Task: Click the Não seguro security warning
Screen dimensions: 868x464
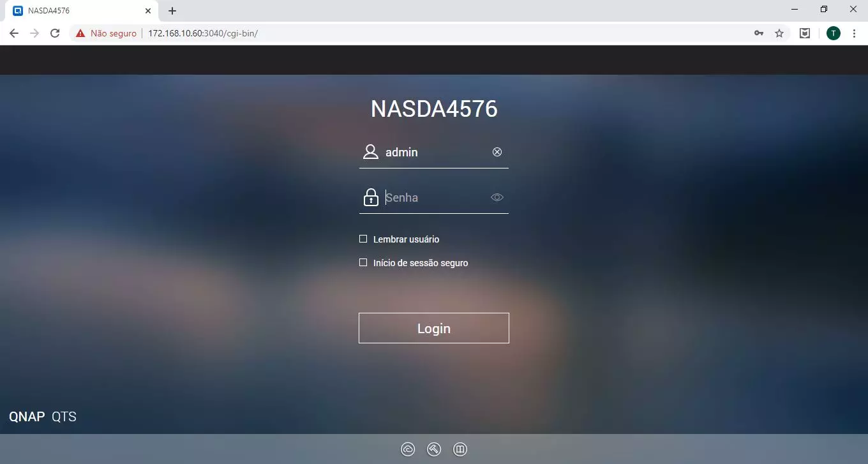Action: (x=106, y=33)
